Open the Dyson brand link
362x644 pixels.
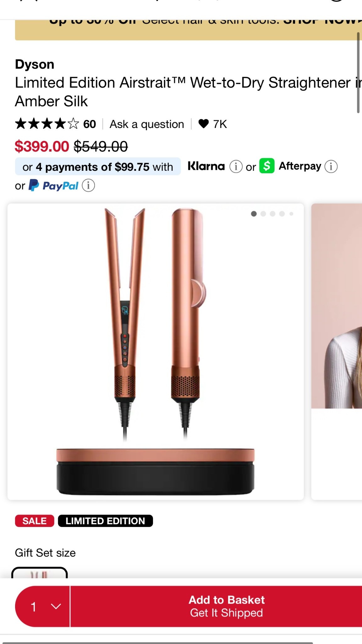point(35,64)
